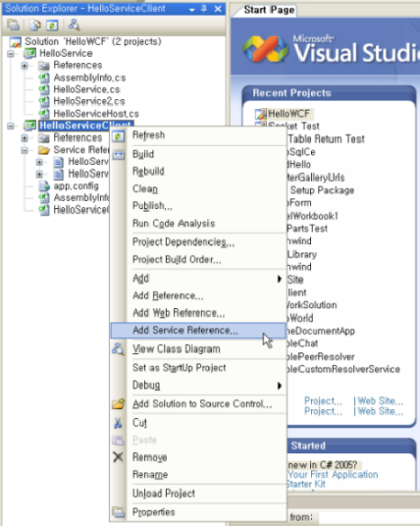Open the Debug submenu
The width and height of the screenshot is (420, 526).
pyautogui.click(x=207, y=385)
